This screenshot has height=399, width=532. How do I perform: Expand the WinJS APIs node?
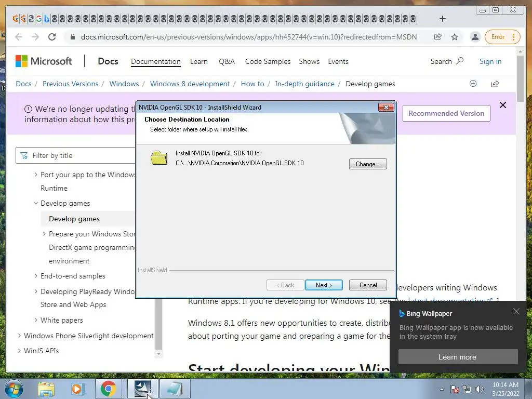click(19, 351)
